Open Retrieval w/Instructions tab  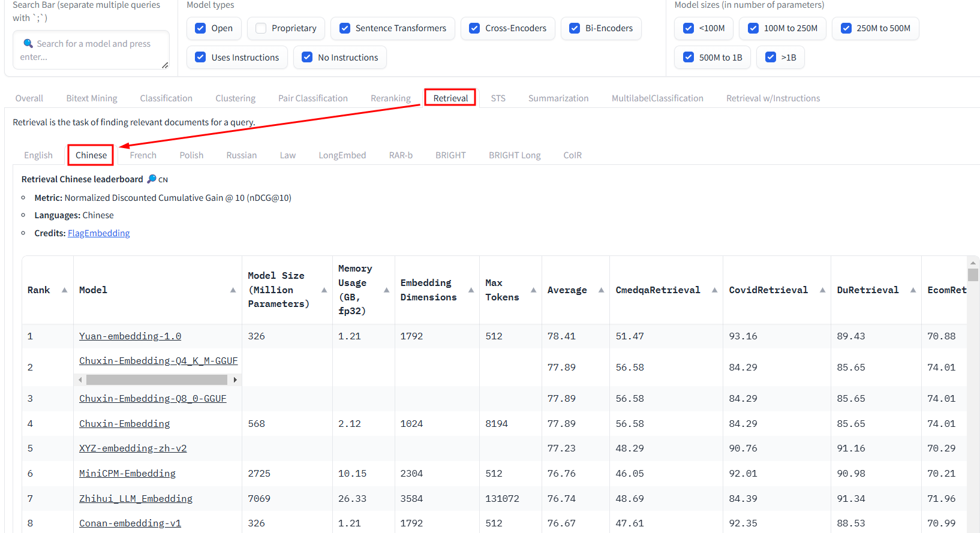click(x=773, y=98)
